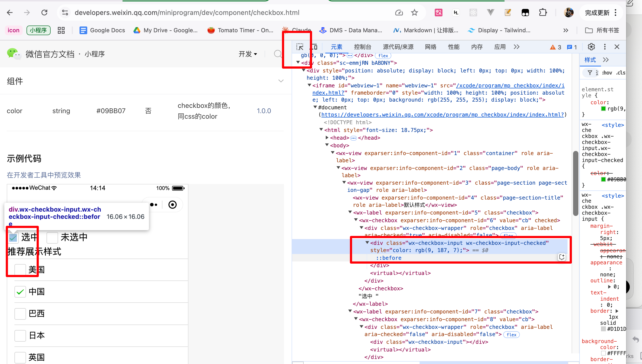Check the 美国 checkbox
Viewport: 642px width, 364px height.
(20, 269)
